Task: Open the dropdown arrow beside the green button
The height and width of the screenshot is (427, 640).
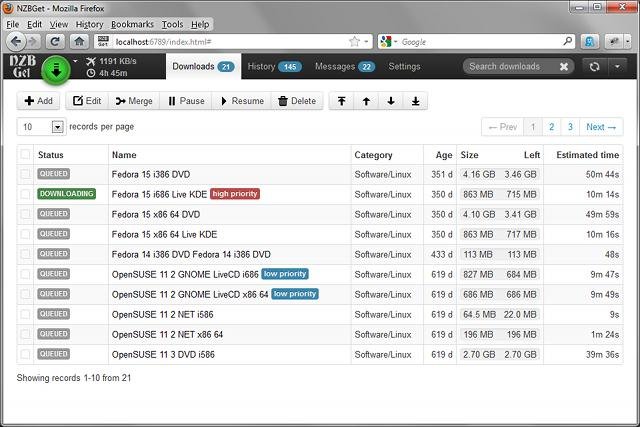Action: pyautogui.click(x=75, y=61)
